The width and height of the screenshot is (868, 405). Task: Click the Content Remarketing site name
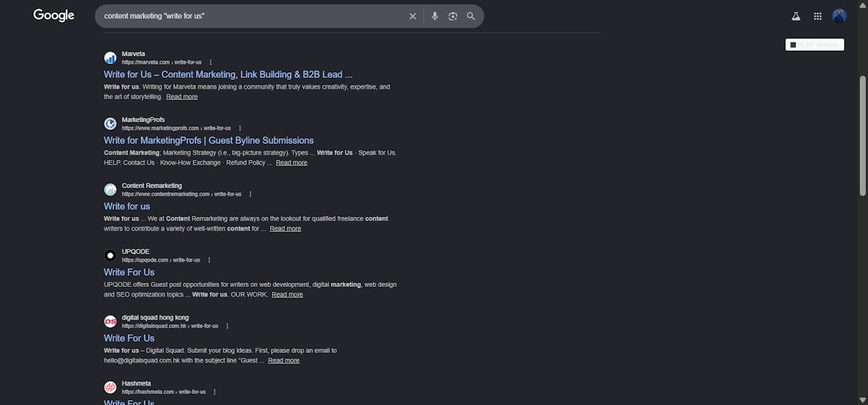coord(152,185)
